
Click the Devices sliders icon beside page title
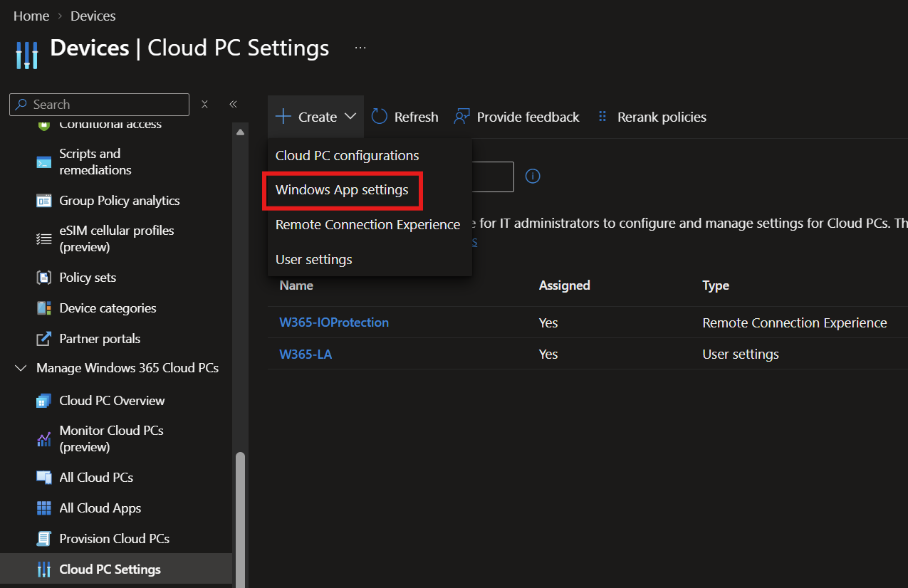tap(27, 55)
